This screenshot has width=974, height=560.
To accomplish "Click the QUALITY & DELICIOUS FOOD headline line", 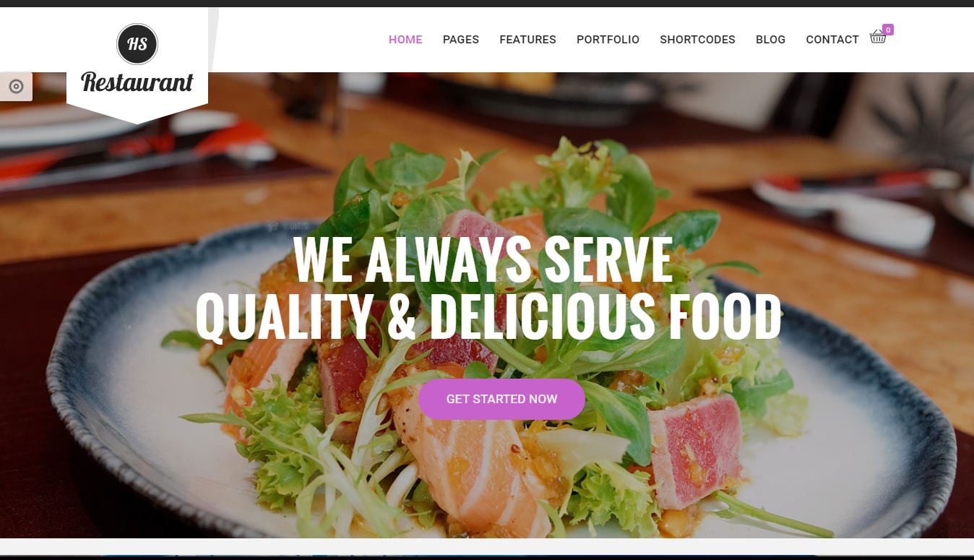I will [488, 316].
